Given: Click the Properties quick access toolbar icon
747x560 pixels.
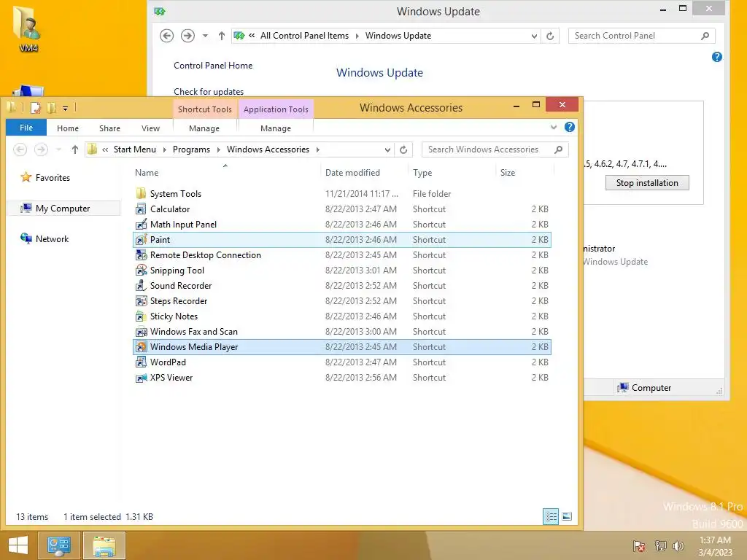Looking at the screenshot, I should coord(35,108).
